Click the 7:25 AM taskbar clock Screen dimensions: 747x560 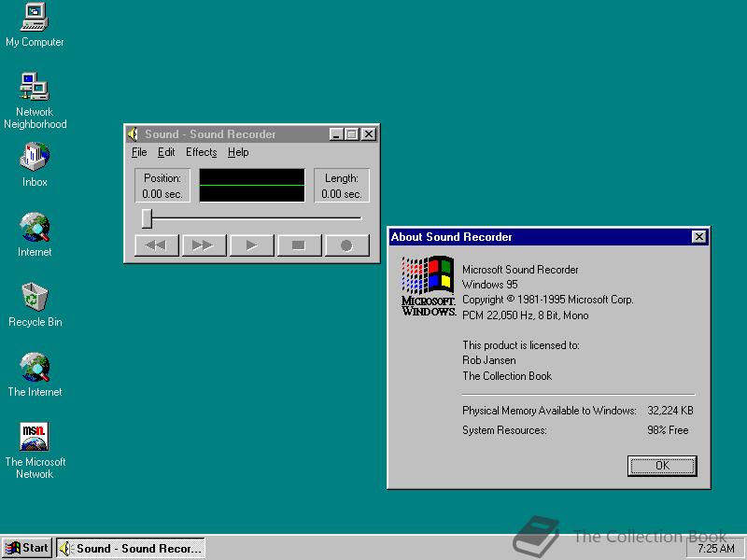point(715,549)
